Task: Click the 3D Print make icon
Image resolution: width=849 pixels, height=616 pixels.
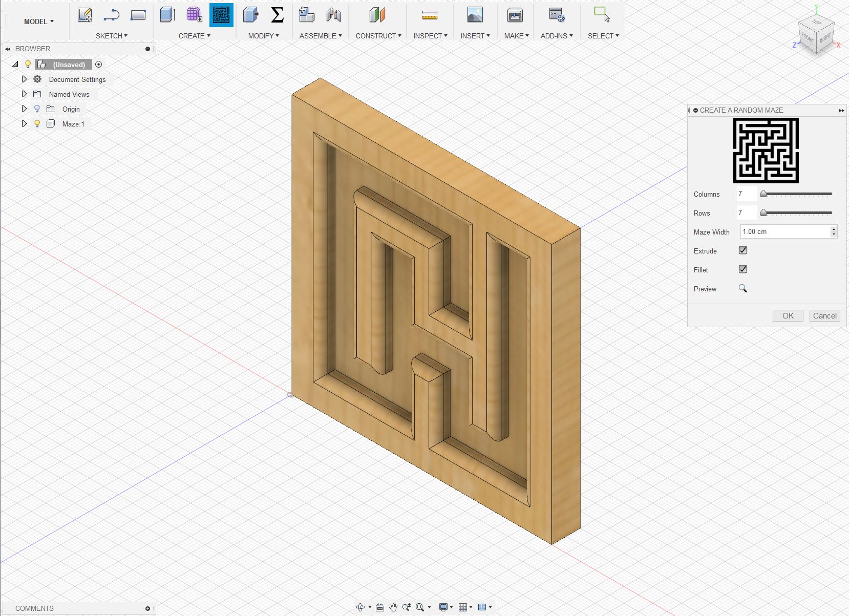Action: point(515,15)
